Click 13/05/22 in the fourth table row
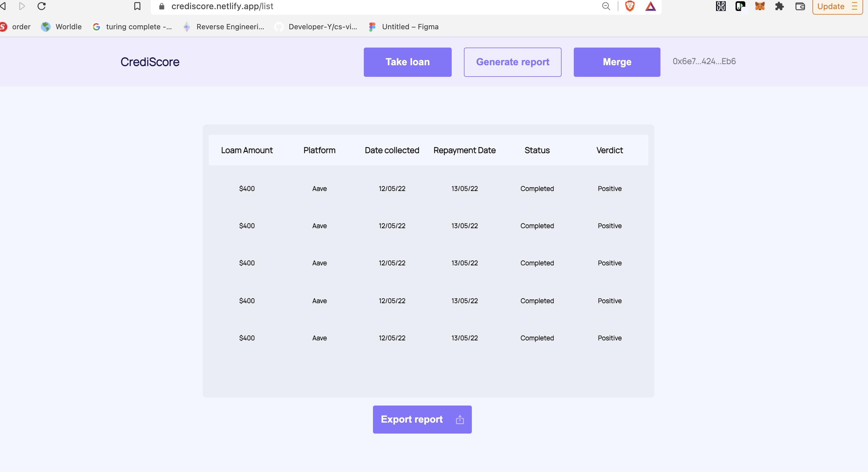 coord(464,301)
